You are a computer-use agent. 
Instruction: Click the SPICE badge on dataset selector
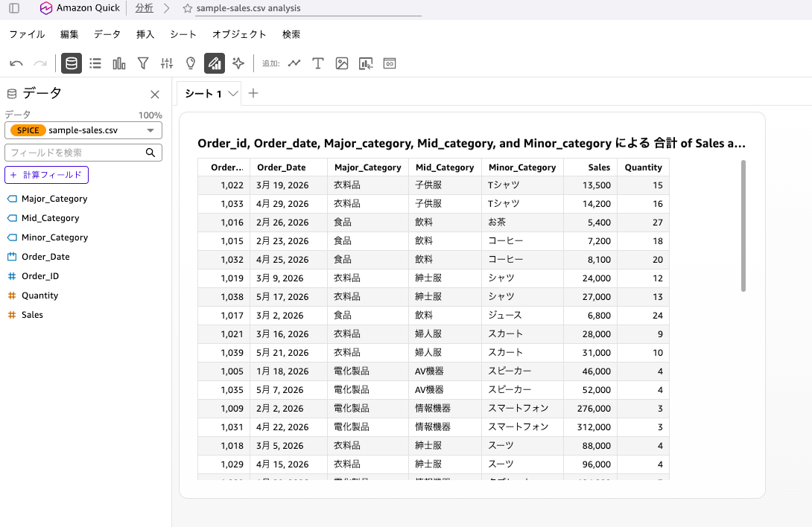(28, 130)
